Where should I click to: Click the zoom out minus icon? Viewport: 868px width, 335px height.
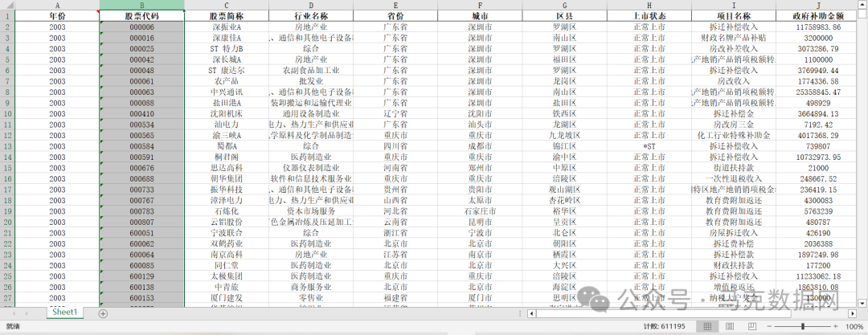[x=768, y=326]
